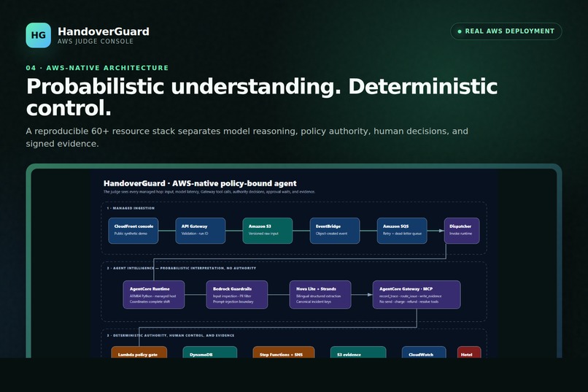Click '3 · DETERMINISTIC AUTHORITY' section label
The width and height of the screenshot is (588, 392).
click(x=171, y=335)
